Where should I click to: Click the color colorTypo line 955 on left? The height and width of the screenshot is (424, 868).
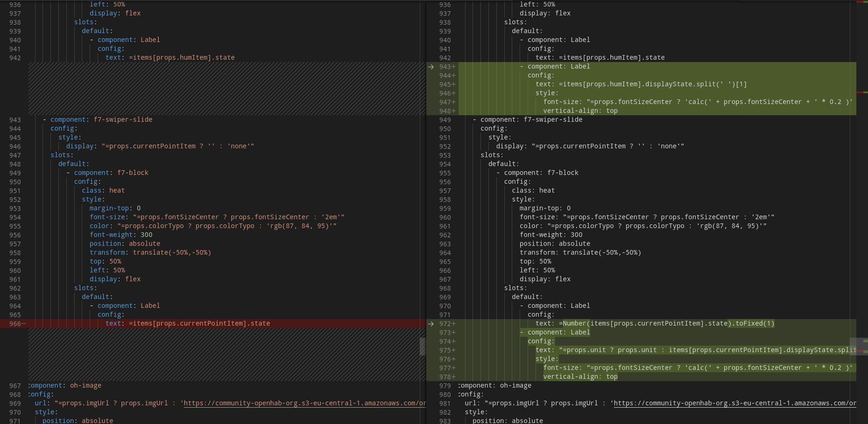(213, 226)
